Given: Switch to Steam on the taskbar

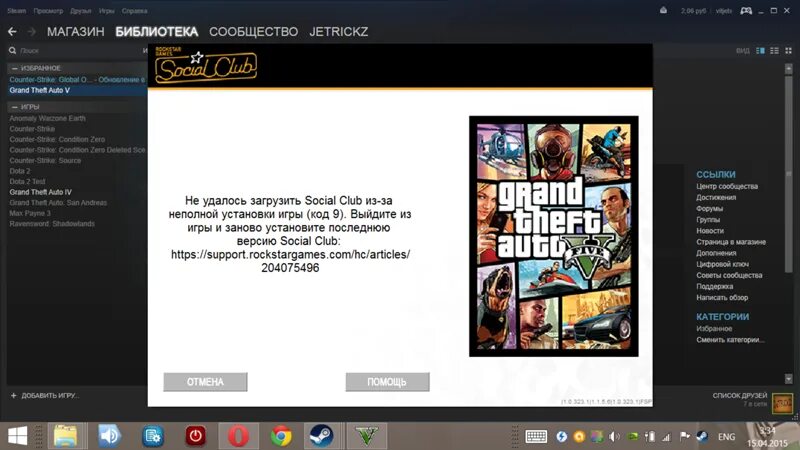Looking at the screenshot, I should (321, 436).
